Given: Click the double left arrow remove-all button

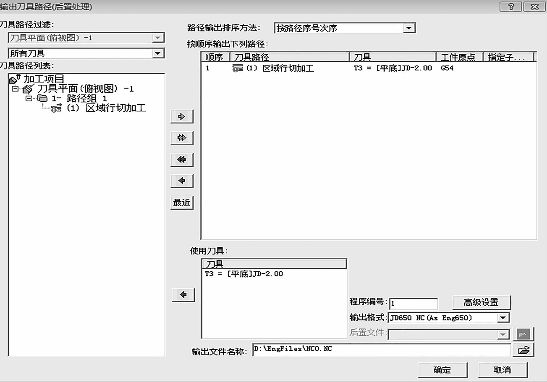Looking at the screenshot, I should (x=182, y=159).
